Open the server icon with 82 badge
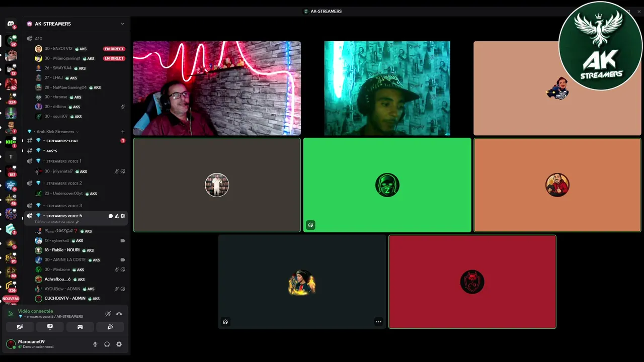Screen dimensions: 644x362 point(11,84)
